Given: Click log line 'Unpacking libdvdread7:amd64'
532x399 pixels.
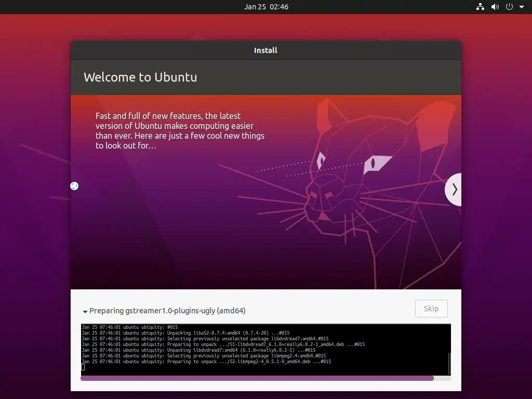Looking at the screenshot, I should coord(198,350).
